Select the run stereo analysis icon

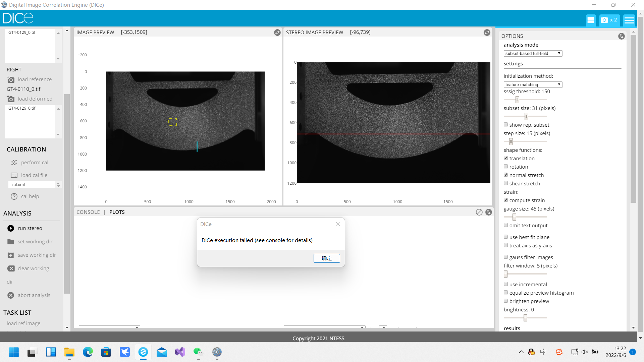[x=11, y=228]
